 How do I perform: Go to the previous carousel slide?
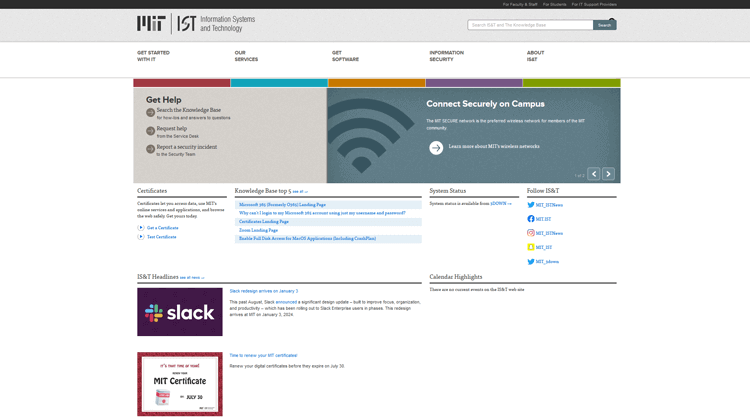(x=594, y=174)
